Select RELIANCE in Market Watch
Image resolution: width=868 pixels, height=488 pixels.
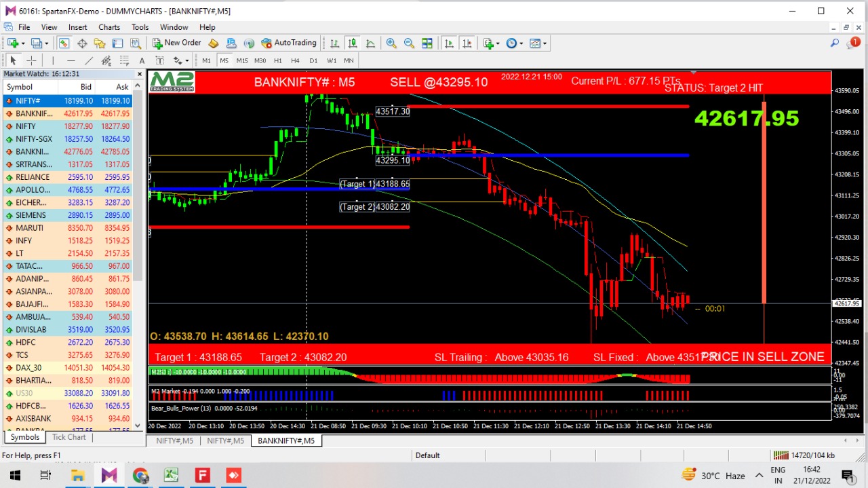(x=67, y=177)
